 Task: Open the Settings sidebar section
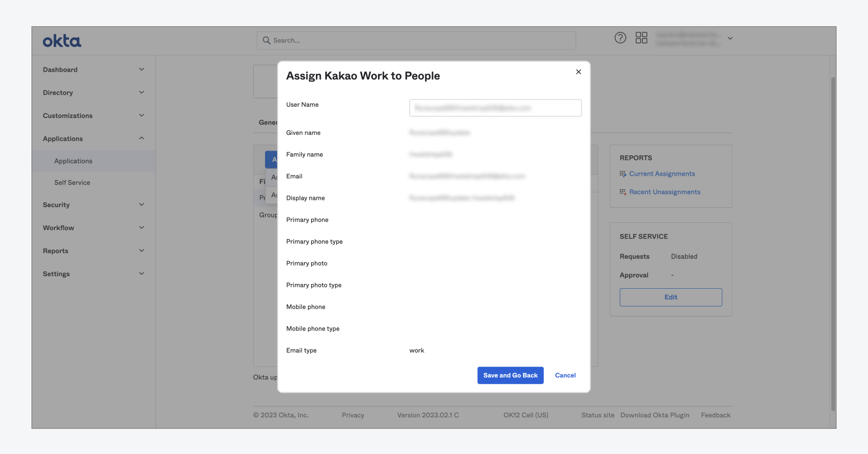(x=94, y=274)
